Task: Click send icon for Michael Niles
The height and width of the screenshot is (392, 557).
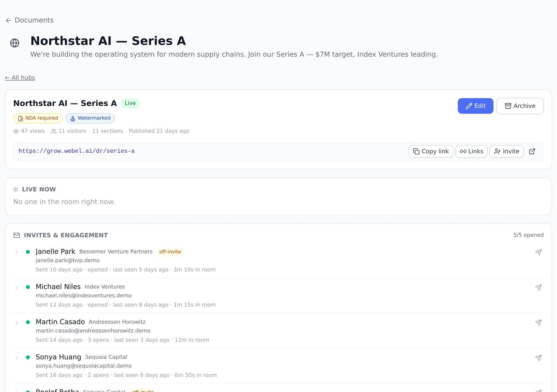Action: (538, 287)
